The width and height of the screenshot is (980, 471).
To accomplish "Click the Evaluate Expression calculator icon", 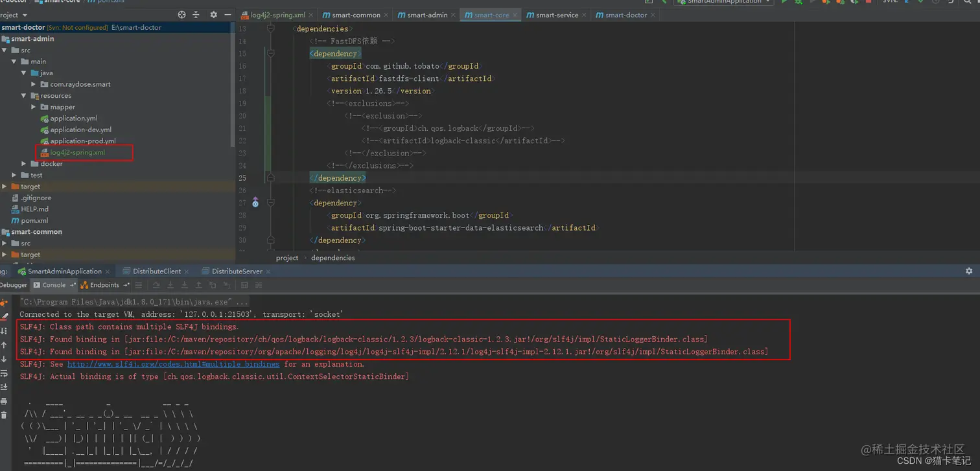I will coord(244,285).
